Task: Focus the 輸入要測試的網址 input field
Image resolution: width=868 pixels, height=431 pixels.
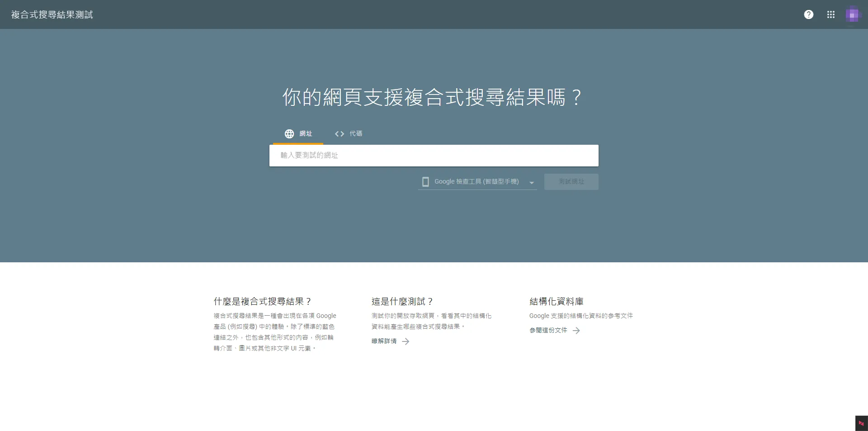Action: (434, 156)
